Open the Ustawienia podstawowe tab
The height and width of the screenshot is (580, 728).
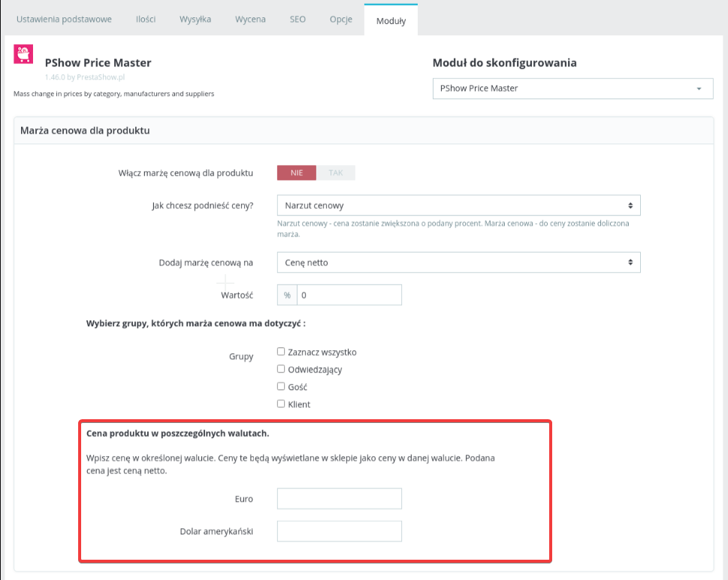coord(64,20)
